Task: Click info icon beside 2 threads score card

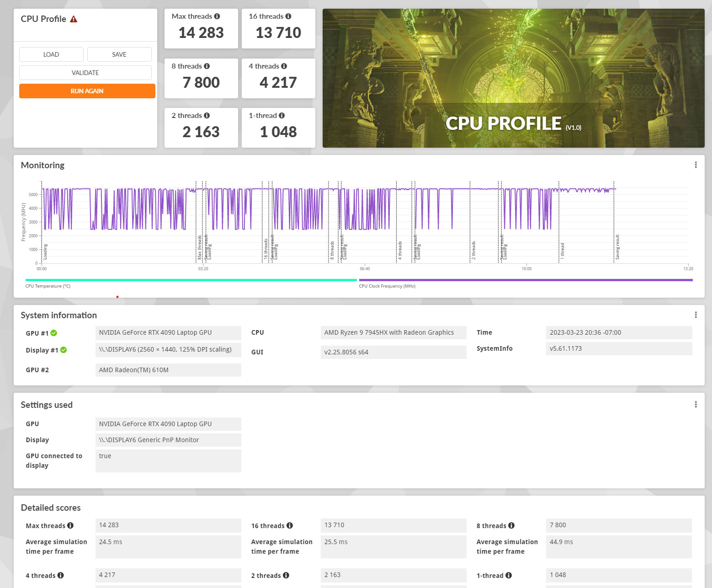Action: pos(207,116)
